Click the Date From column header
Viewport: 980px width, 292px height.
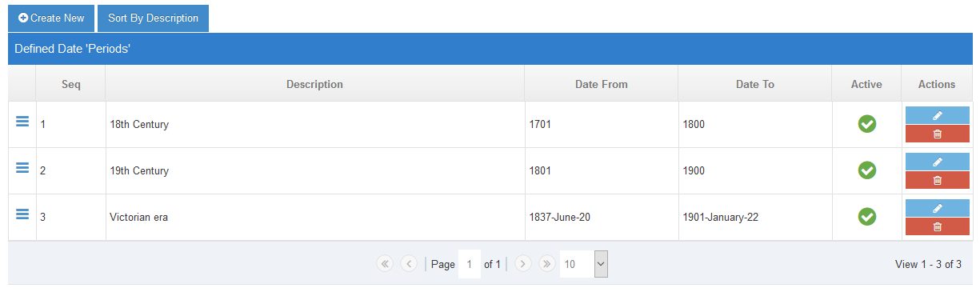pos(601,83)
